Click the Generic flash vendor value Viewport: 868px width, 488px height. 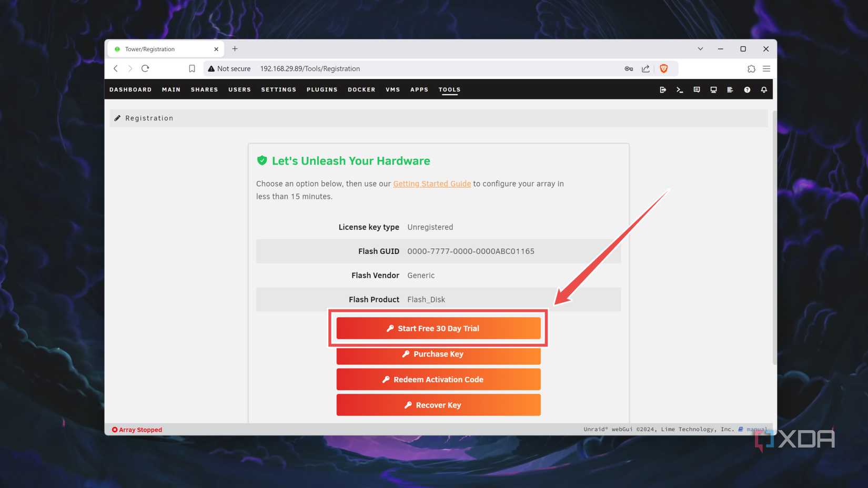pos(421,276)
